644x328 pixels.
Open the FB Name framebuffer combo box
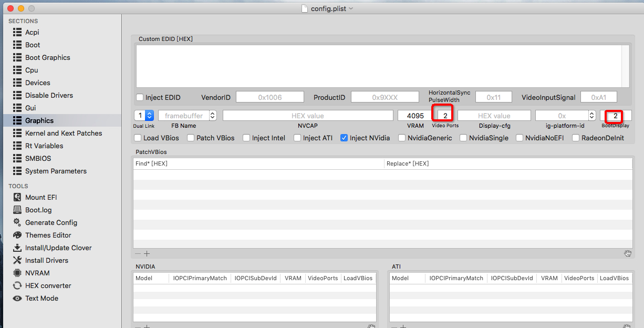(188, 116)
